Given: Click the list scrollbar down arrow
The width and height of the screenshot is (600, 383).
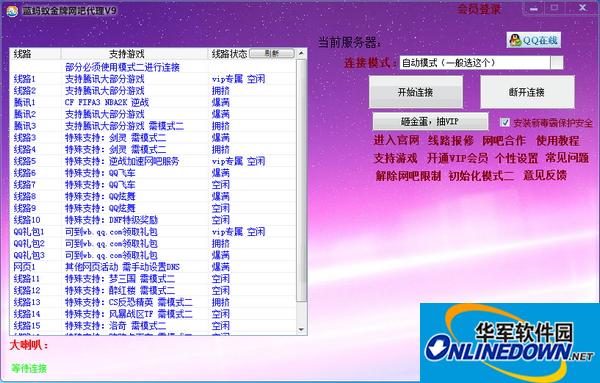Looking at the screenshot, I should (x=301, y=329).
